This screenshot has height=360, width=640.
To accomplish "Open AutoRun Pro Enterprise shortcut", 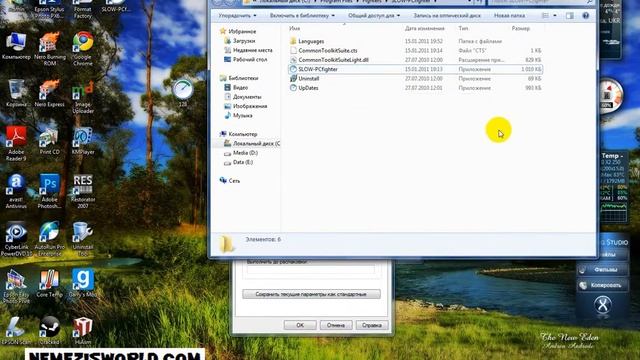I will [49, 239].
